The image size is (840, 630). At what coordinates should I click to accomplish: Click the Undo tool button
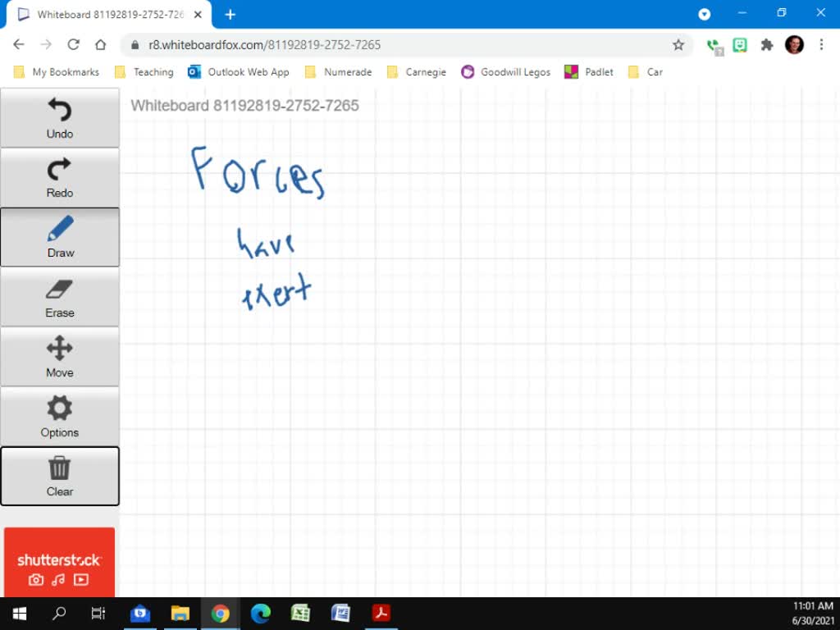point(60,118)
